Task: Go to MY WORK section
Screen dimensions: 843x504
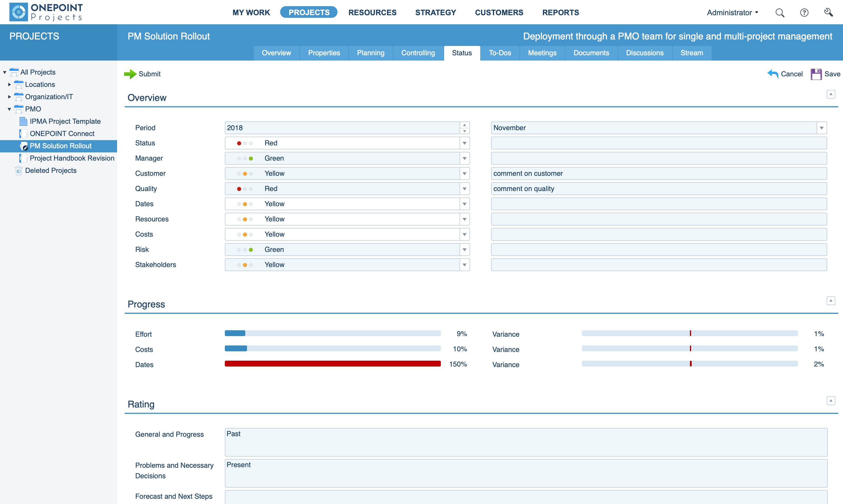Action: pos(251,13)
